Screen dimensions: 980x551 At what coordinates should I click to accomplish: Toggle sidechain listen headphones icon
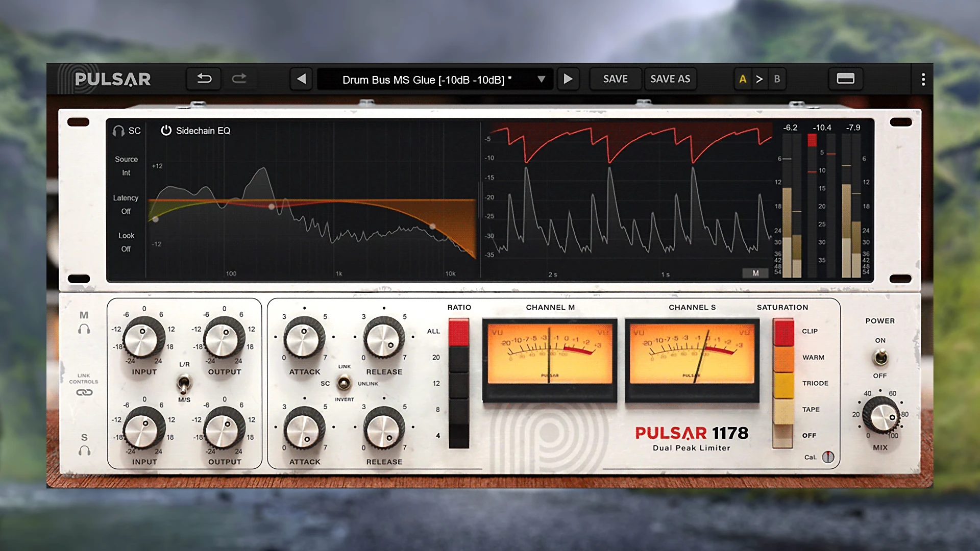click(118, 131)
